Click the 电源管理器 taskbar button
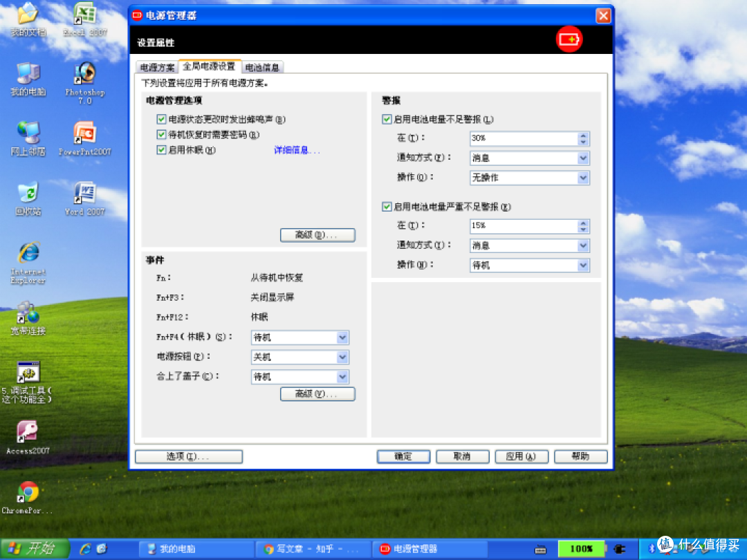The image size is (747, 560). (x=430, y=548)
